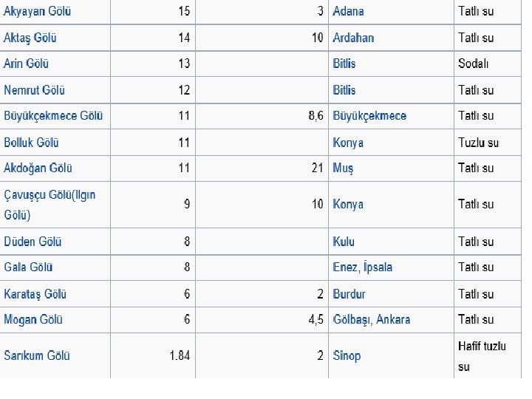Open the Büyükçekmece Gölü lake link
The height and width of the screenshot is (399, 532).
[x=53, y=116]
